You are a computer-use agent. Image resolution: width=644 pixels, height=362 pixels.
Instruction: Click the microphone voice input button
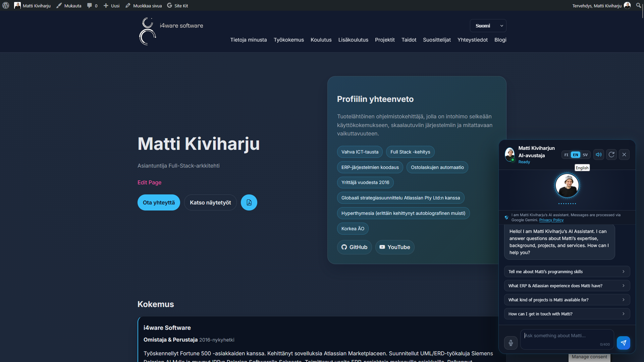pyautogui.click(x=511, y=343)
